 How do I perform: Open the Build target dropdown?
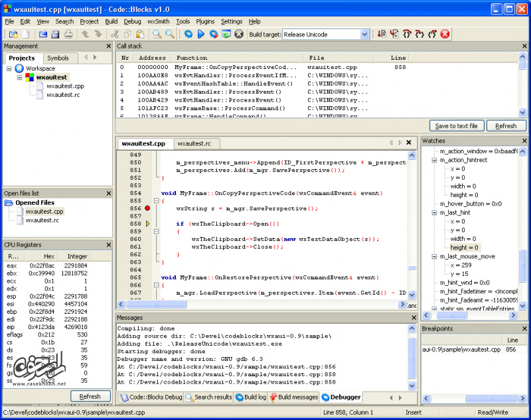tap(364, 35)
